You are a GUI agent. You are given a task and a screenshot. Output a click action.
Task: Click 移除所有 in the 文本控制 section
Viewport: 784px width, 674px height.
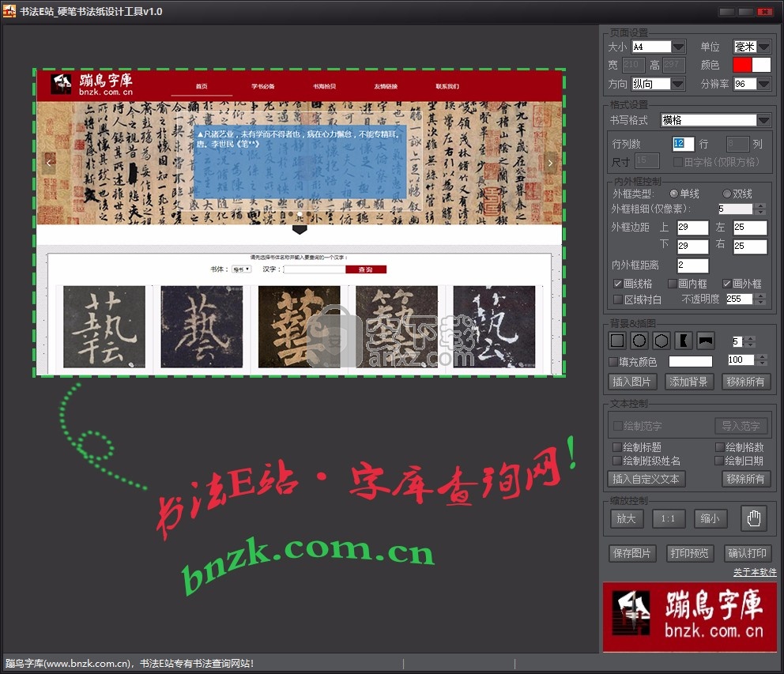coord(745,479)
